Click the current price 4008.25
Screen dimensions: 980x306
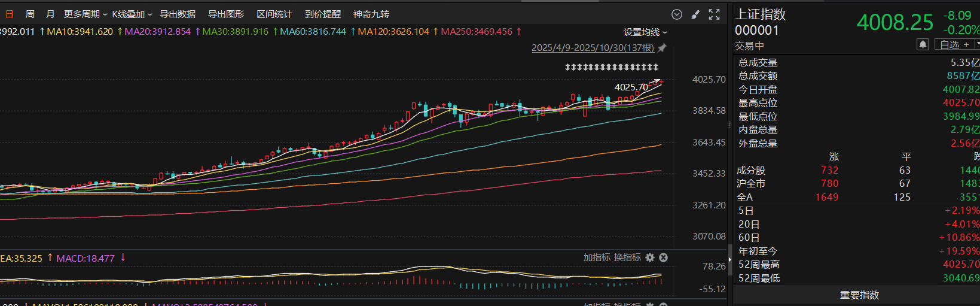point(894,23)
